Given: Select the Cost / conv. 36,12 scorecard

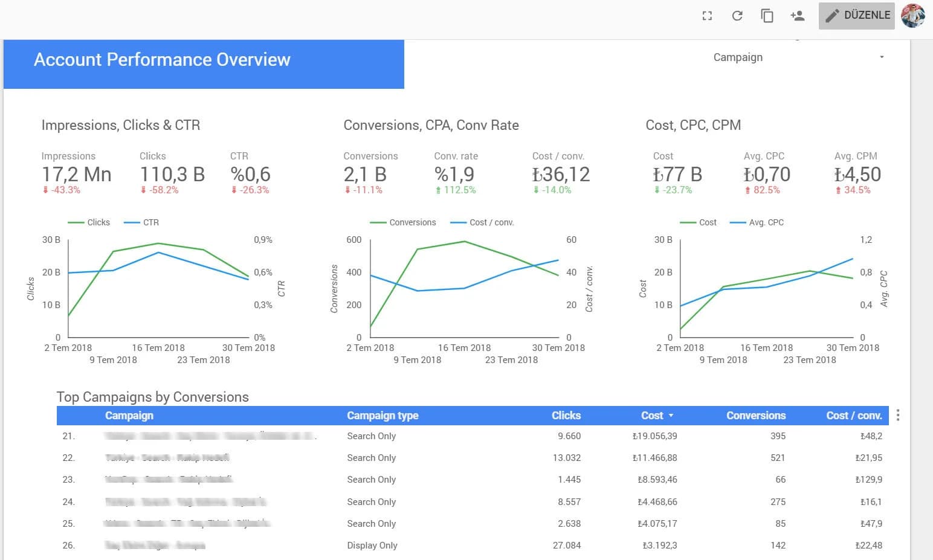Looking at the screenshot, I should click(x=561, y=173).
